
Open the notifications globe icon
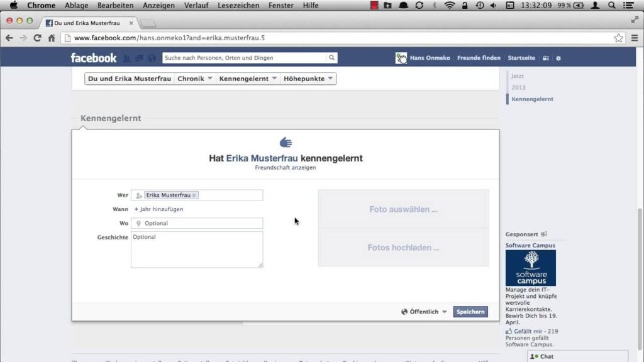[152, 58]
